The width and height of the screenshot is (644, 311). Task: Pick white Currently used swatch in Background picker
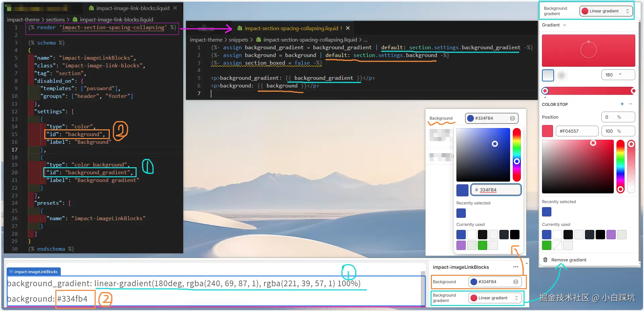coord(472,235)
